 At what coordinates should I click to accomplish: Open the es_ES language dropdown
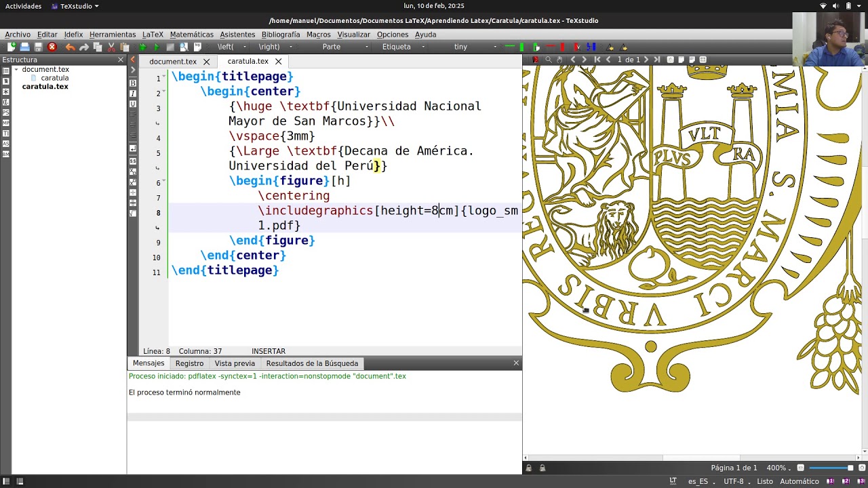(701, 481)
